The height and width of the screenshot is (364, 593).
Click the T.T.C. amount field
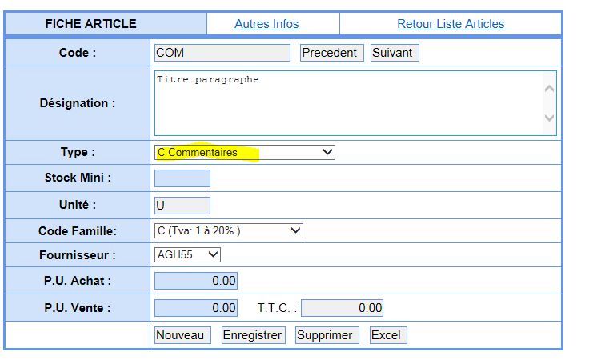[342, 308]
